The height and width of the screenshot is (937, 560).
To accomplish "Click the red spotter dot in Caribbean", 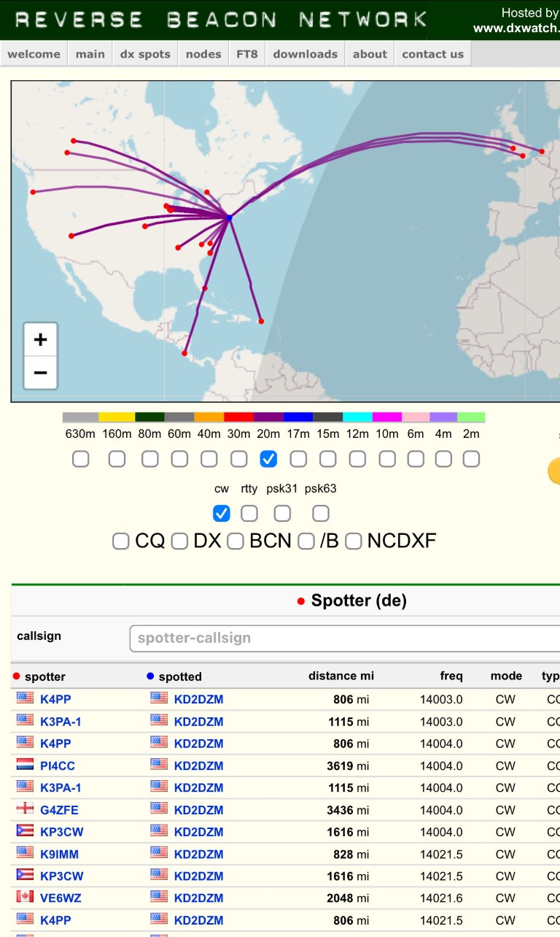I will click(x=261, y=321).
